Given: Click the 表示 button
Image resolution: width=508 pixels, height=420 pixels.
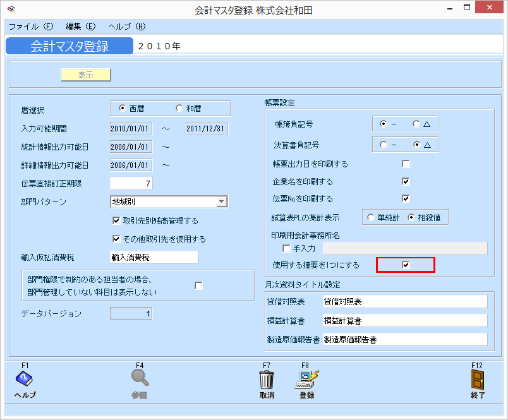Looking at the screenshot, I should (85, 75).
